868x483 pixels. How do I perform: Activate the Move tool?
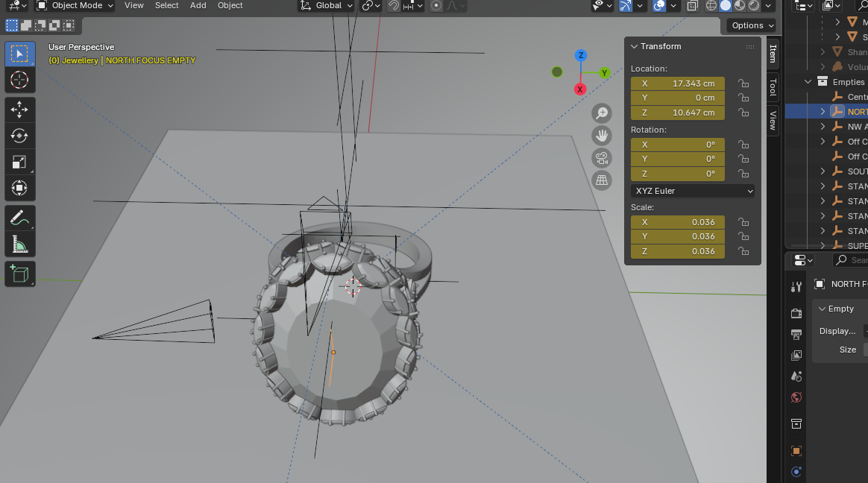click(x=19, y=110)
